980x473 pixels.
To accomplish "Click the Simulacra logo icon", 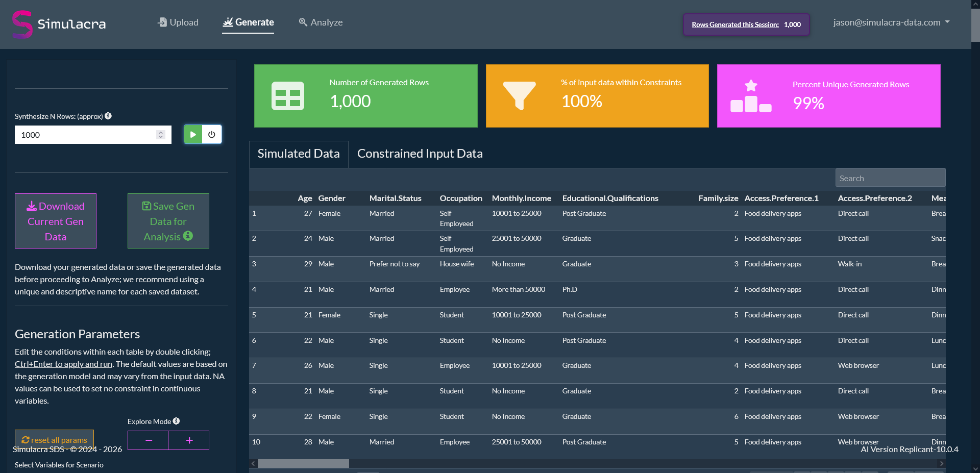I will coord(22,24).
